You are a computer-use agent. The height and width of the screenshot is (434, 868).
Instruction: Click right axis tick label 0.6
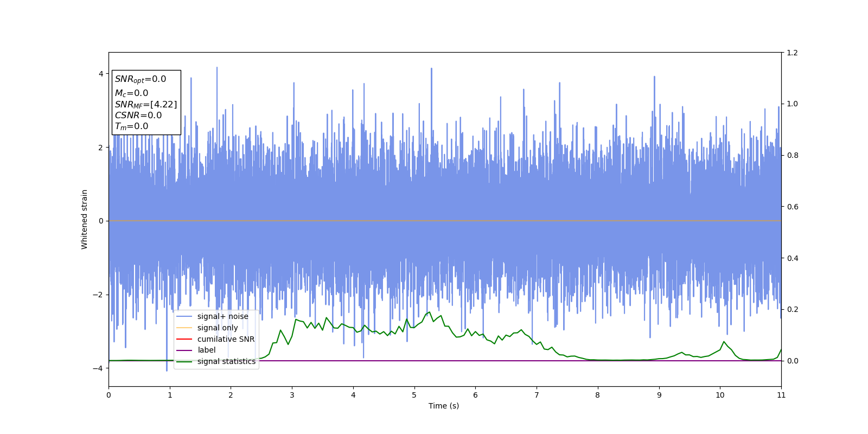coord(793,207)
